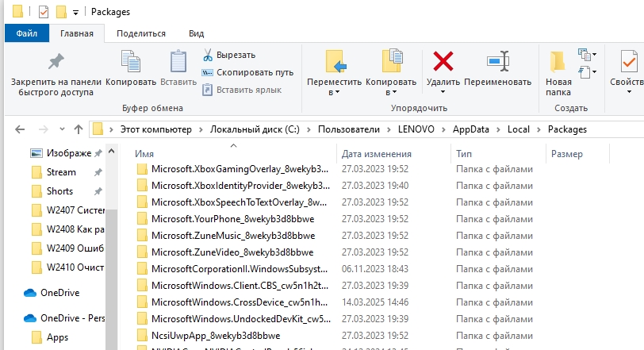Click the red Удалить icon
The image size is (644, 350).
[x=443, y=61]
